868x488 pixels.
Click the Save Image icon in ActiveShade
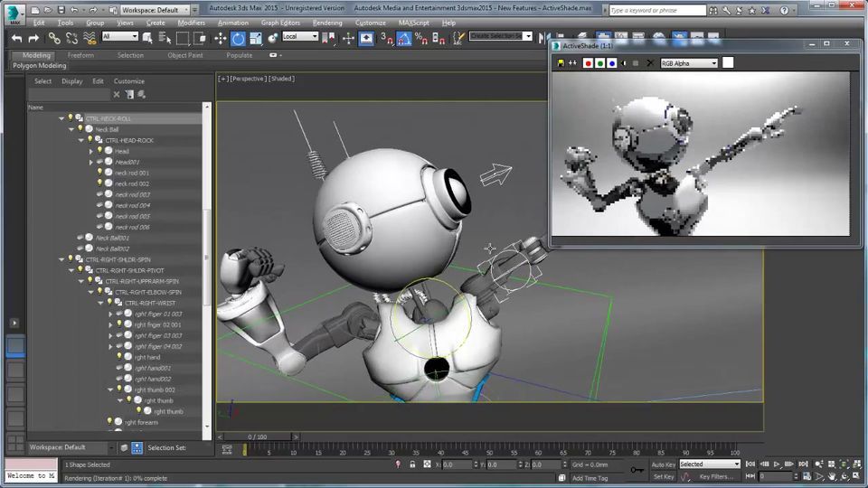tap(561, 63)
